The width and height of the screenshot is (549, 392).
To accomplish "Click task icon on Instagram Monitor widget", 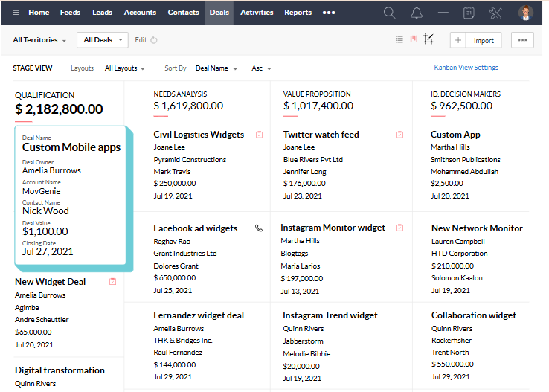I will tap(399, 228).
